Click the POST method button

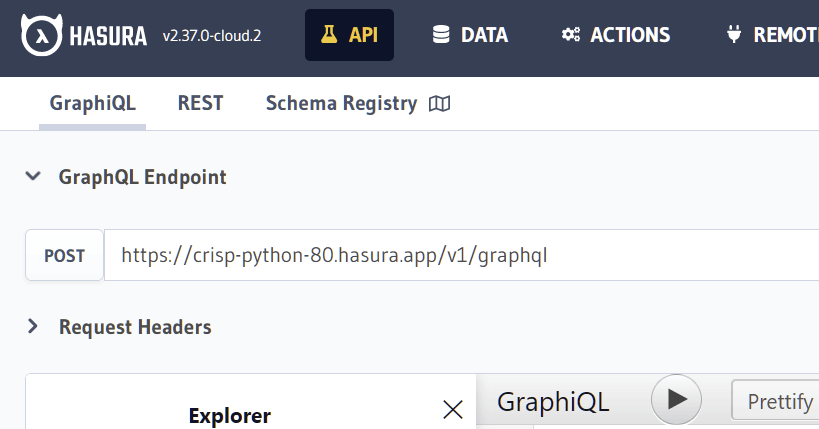64,255
